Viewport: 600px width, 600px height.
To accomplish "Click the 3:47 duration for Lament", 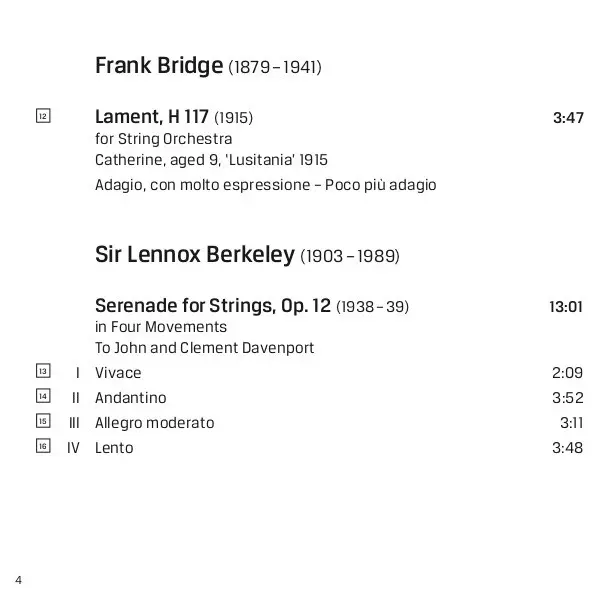I will (x=568, y=118).
